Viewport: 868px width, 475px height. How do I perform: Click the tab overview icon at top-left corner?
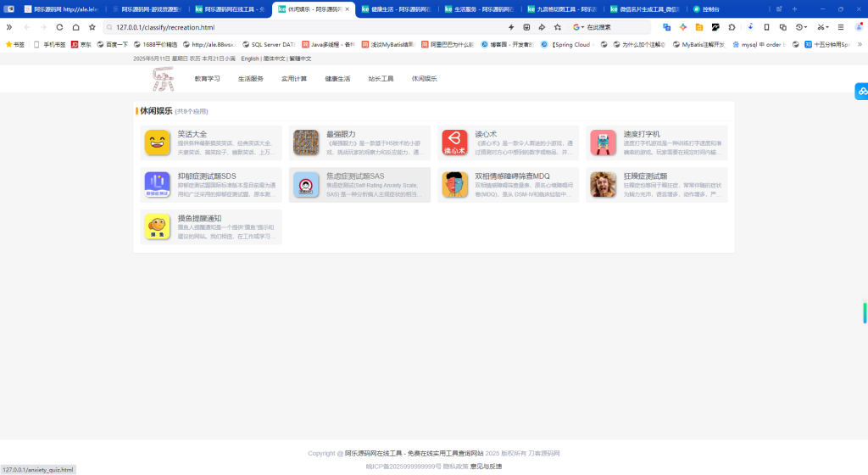pos(8,8)
